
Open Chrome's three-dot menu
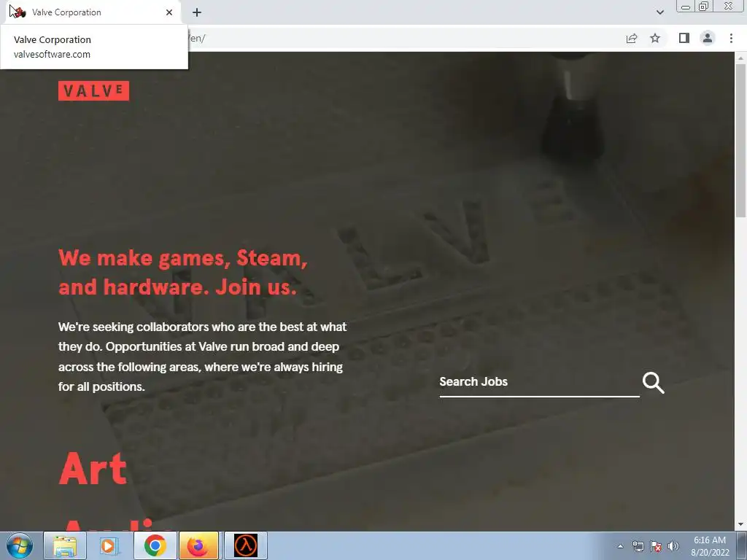click(731, 38)
